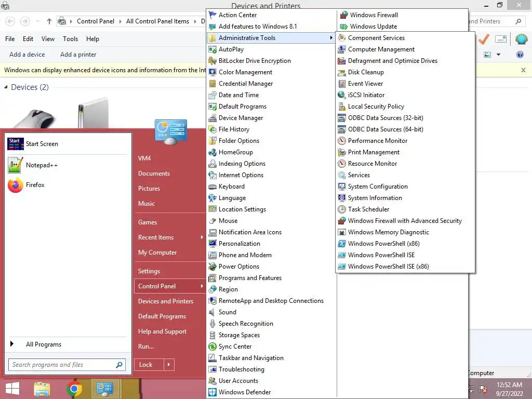
Task: Click Windows Memory Diagnostic
Action: [x=389, y=232]
